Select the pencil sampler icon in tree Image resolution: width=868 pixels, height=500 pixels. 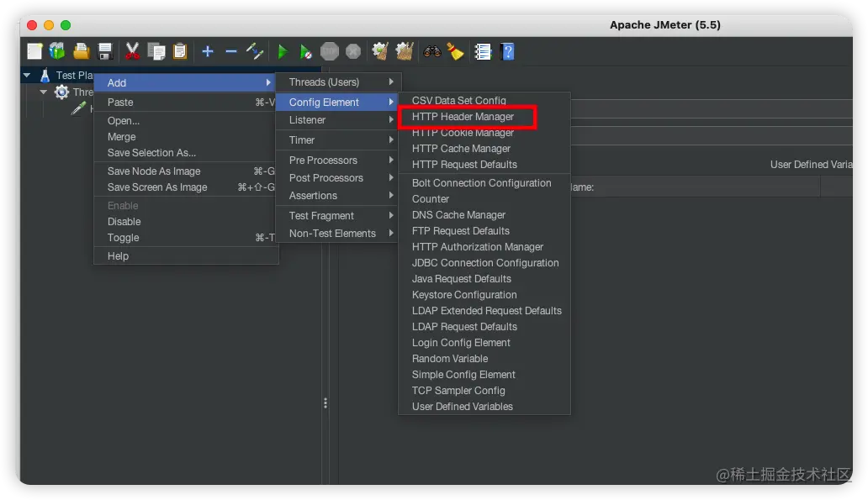pyautogui.click(x=78, y=108)
